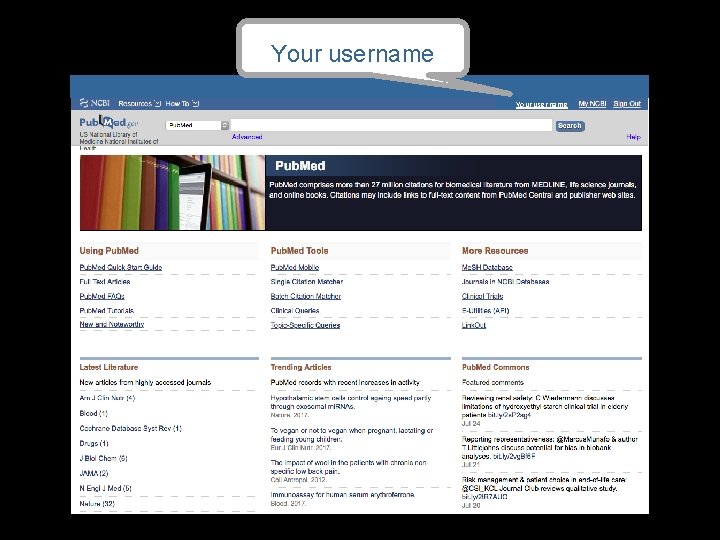The width and height of the screenshot is (720, 540).
Task: Click the PubMed.gov logo
Action: [x=108, y=122]
